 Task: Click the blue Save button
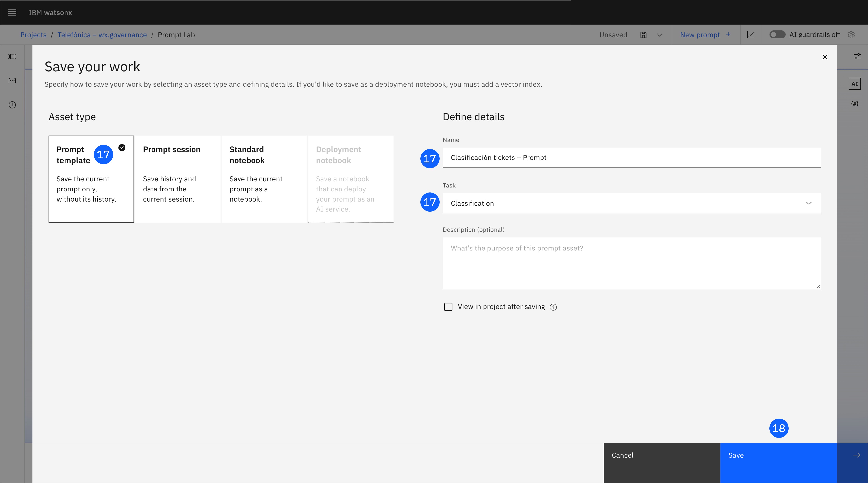[x=778, y=463]
